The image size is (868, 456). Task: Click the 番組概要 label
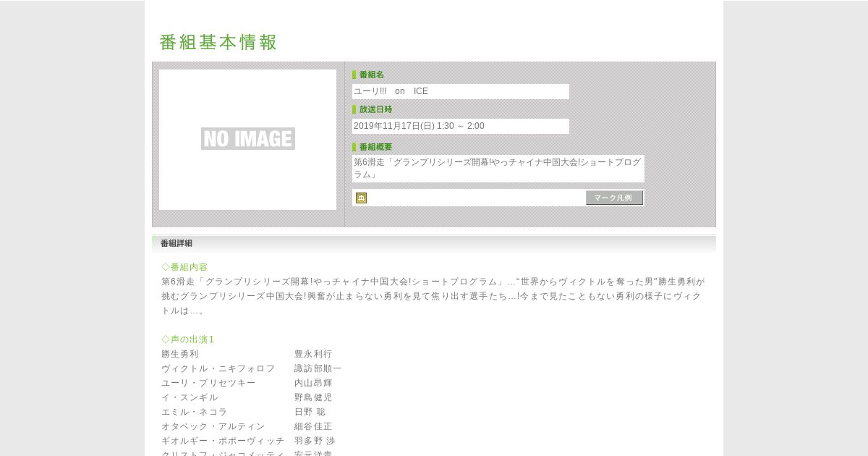click(x=375, y=147)
